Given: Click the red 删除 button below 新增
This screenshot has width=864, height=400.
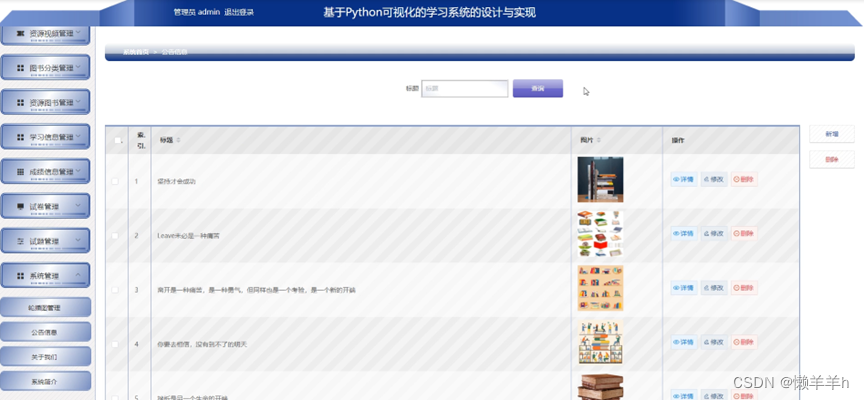Looking at the screenshot, I should pyautogui.click(x=831, y=160).
